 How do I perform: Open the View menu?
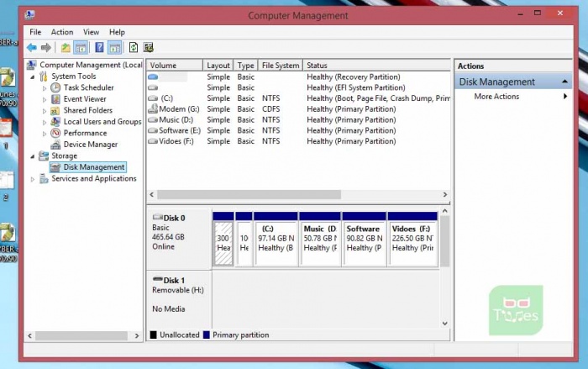click(x=91, y=32)
